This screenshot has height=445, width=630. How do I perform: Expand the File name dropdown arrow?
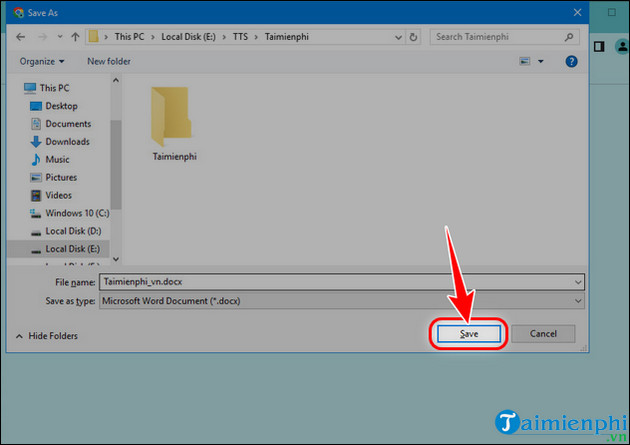click(578, 282)
